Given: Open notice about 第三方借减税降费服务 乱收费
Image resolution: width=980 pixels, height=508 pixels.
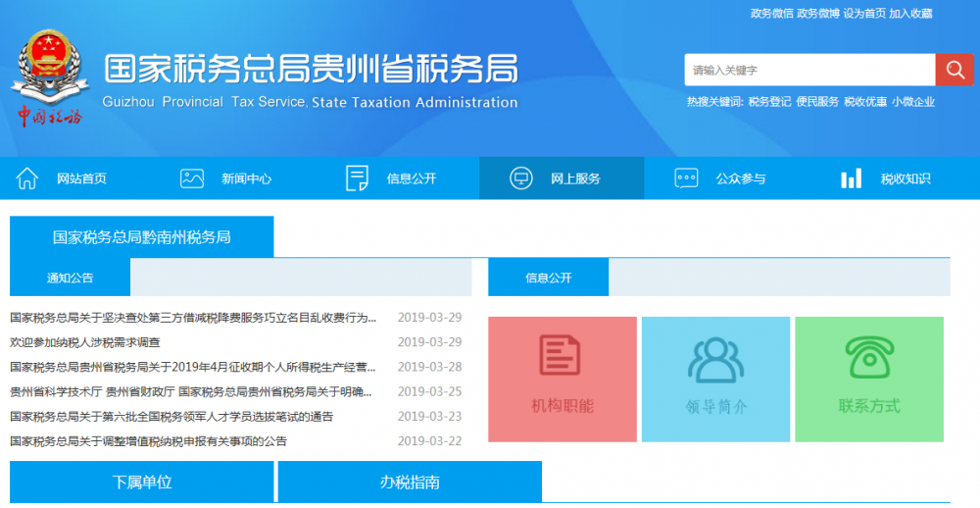Looking at the screenshot, I should 193,318.
